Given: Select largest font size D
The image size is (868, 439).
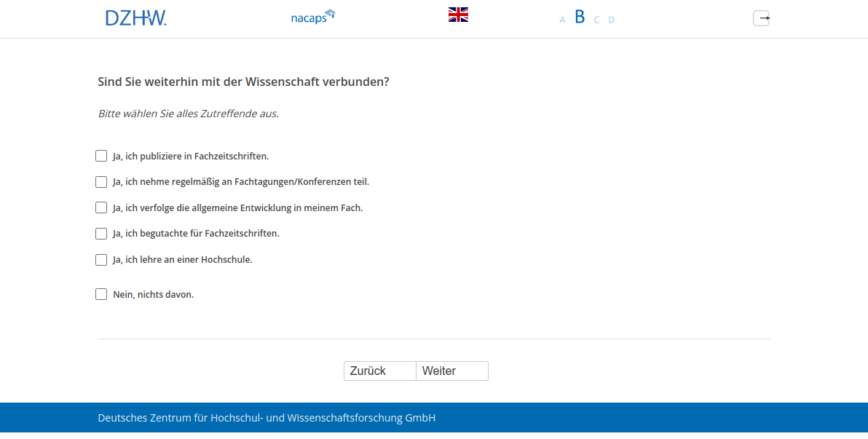Looking at the screenshot, I should [611, 20].
